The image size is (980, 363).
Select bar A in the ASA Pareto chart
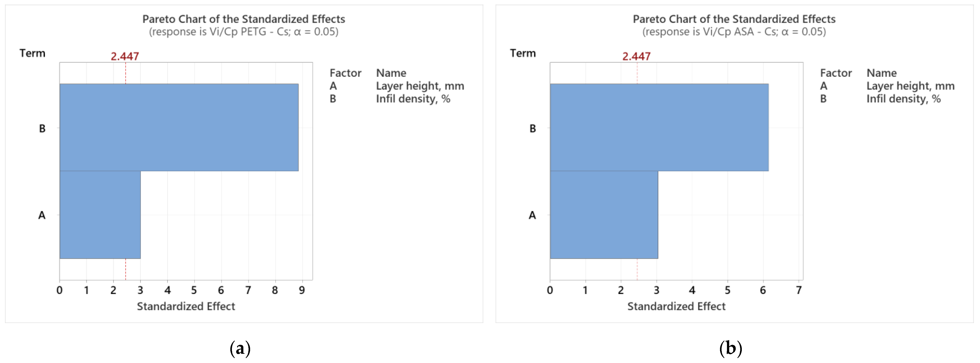[x=604, y=215]
